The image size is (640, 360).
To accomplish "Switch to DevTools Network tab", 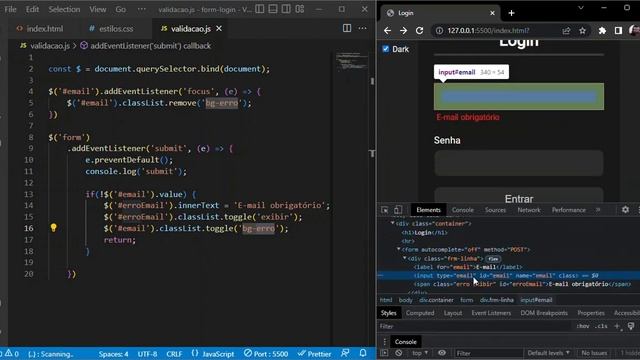I will pos(529,210).
